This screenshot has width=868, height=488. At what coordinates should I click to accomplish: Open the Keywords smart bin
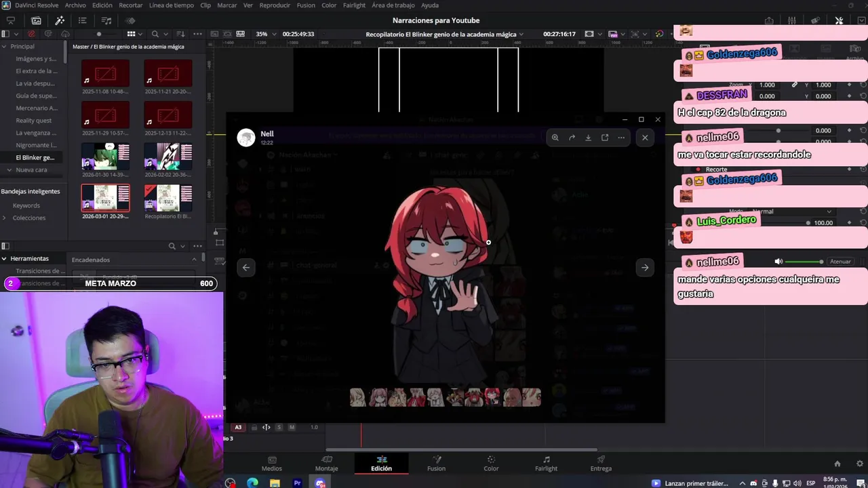26,205
